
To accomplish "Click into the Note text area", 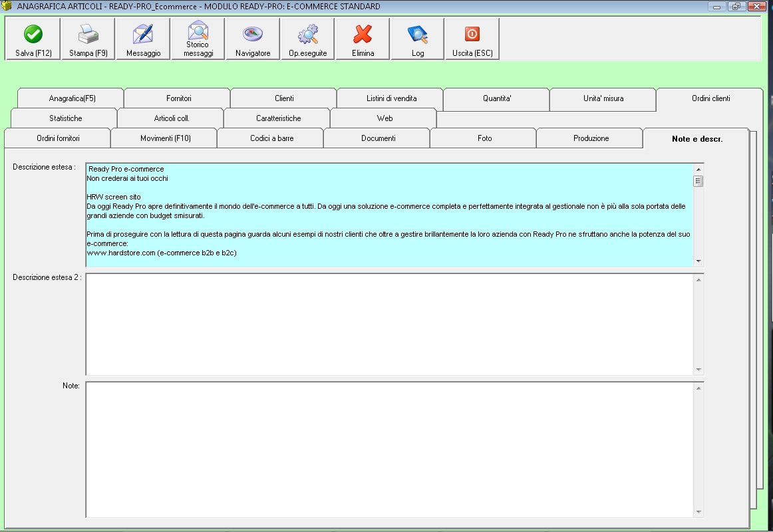I will click(389, 450).
